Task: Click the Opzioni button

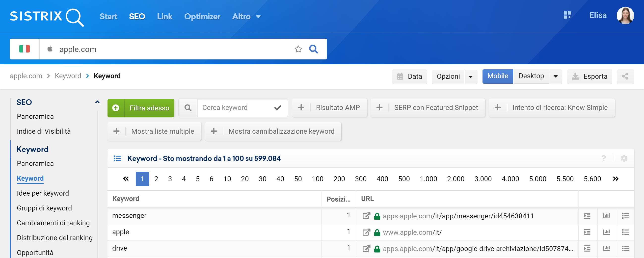Action: [x=448, y=77]
